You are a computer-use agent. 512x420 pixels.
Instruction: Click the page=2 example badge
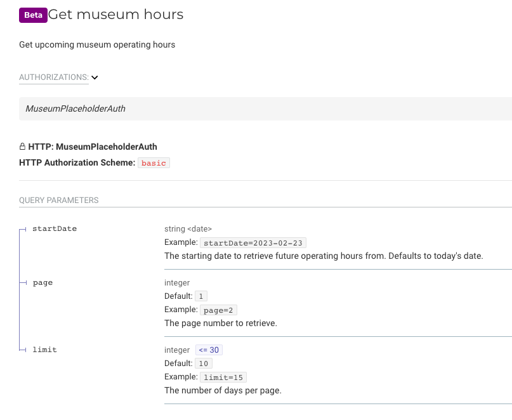pyautogui.click(x=218, y=310)
